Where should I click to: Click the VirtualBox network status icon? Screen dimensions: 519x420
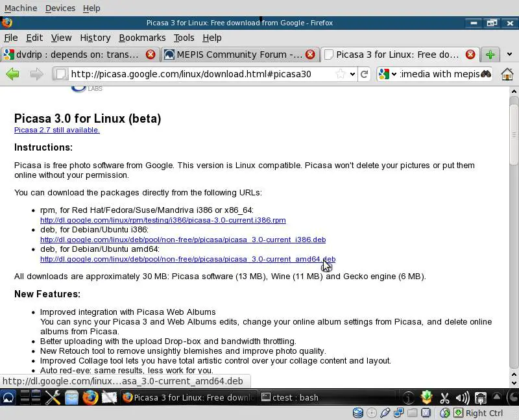click(x=398, y=413)
